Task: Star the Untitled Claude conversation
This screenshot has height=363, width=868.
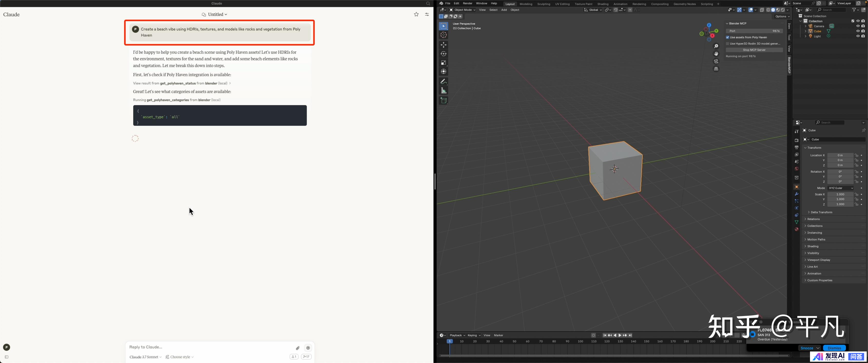Action: 416,14
